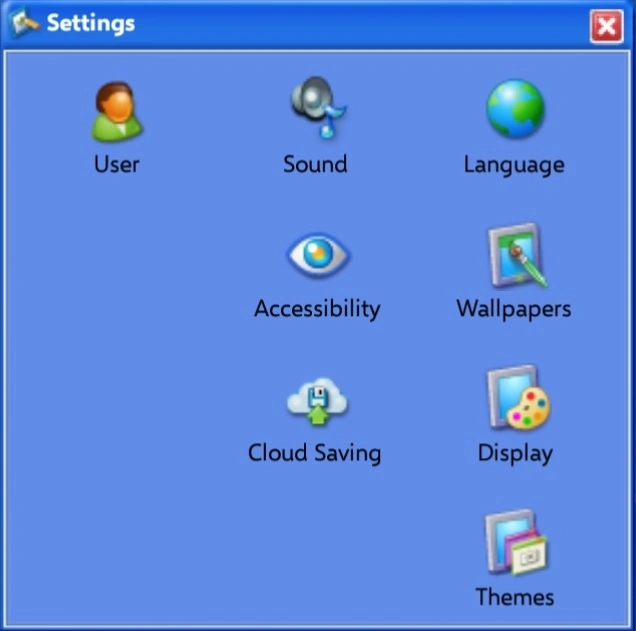
Task: Click the Settings window title text
Action: coord(91,24)
